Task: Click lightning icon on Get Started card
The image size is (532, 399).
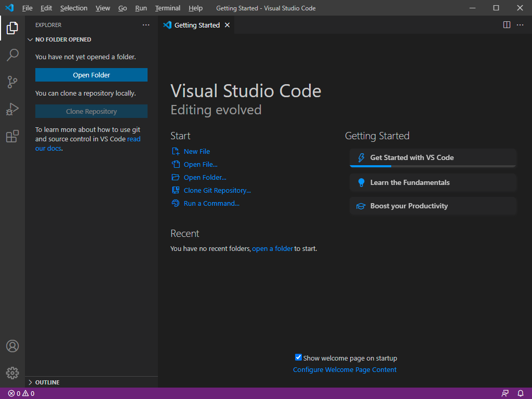Action: coord(361,157)
